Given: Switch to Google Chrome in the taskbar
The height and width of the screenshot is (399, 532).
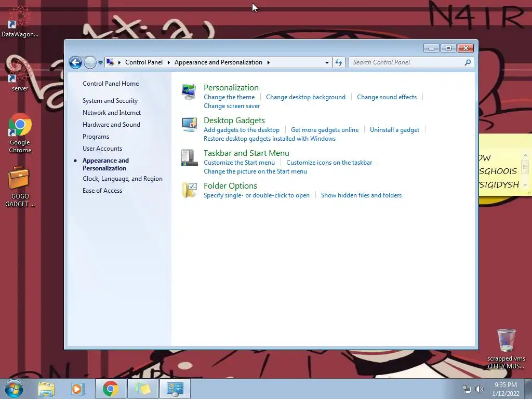Looking at the screenshot, I should [110, 389].
